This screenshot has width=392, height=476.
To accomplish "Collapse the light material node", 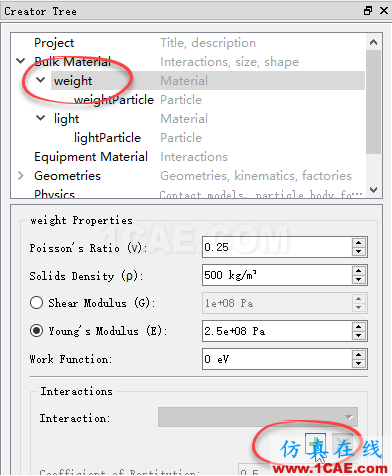I will coord(41,118).
